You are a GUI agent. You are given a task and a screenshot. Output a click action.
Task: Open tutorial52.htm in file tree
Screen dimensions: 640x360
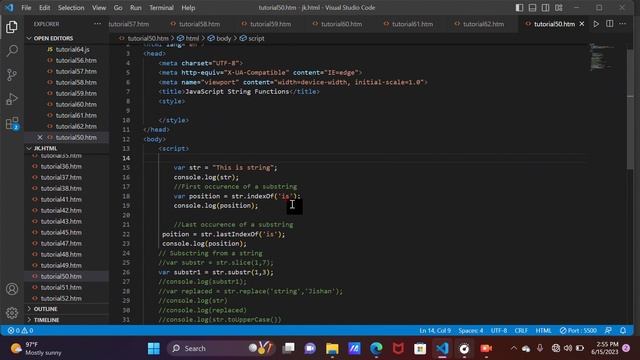[x=61, y=298]
